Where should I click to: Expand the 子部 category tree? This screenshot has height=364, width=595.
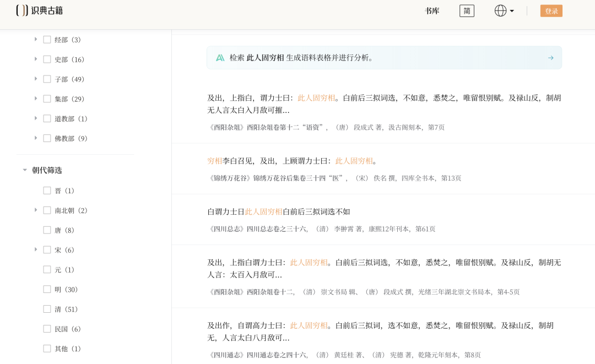click(x=36, y=79)
